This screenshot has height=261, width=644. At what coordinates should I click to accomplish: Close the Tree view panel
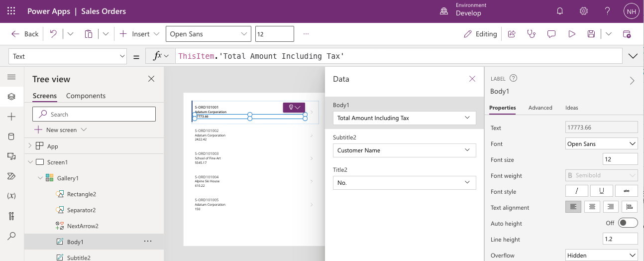151,79
